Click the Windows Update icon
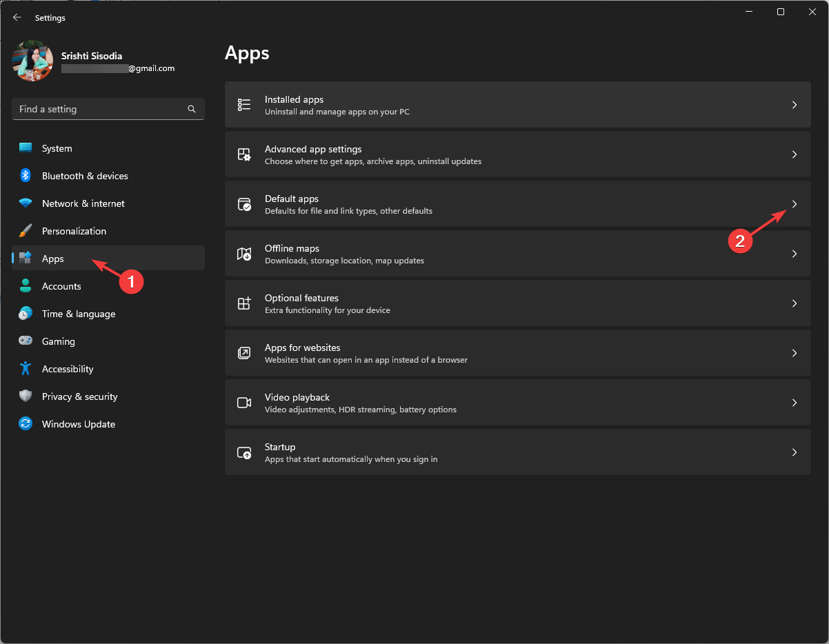 point(25,424)
